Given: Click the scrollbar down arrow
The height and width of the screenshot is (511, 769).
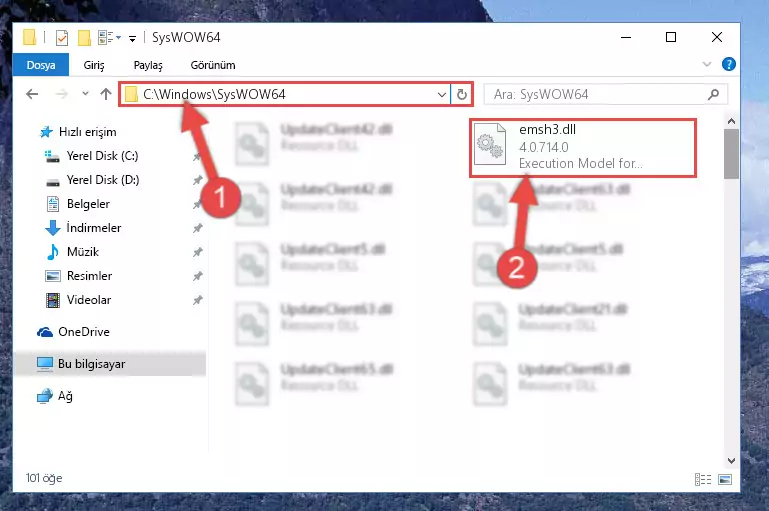Looking at the screenshot, I should point(731,460).
